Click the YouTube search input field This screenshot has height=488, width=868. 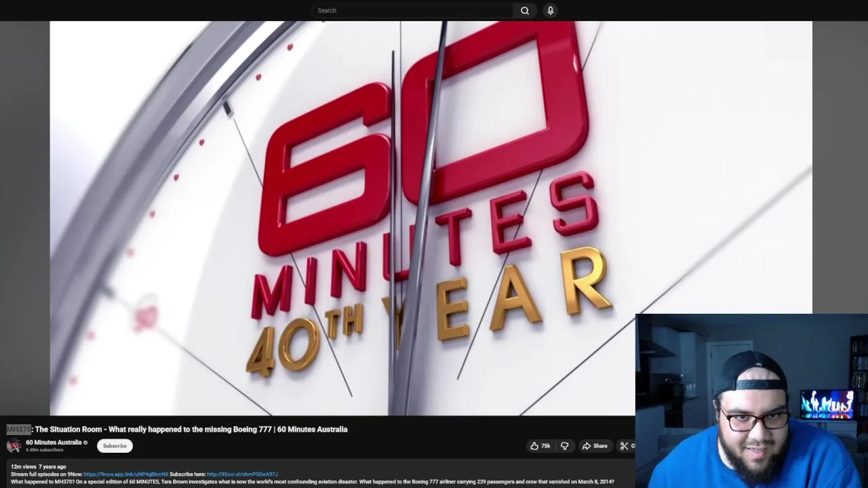pos(412,10)
